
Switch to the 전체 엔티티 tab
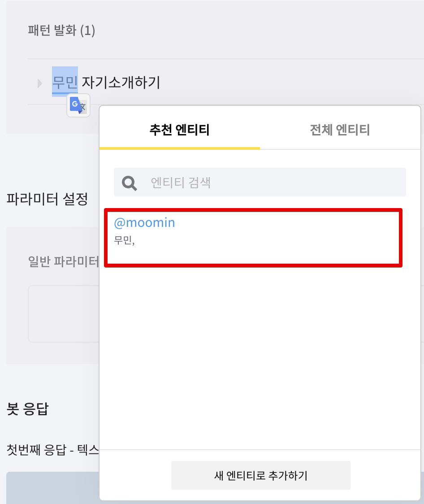(x=340, y=130)
